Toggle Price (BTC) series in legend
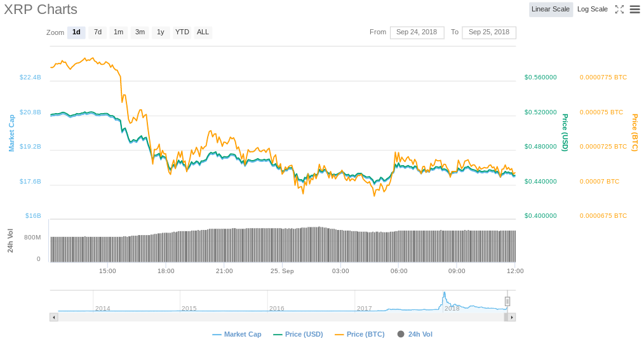This screenshot has width=644, height=343. (359, 334)
